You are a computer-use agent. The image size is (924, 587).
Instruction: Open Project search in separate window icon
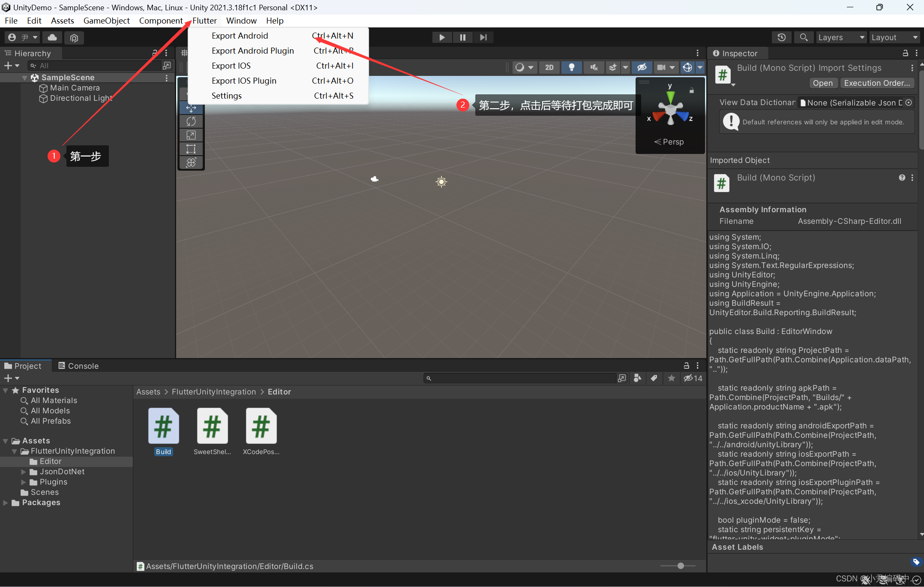pos(621,378)
